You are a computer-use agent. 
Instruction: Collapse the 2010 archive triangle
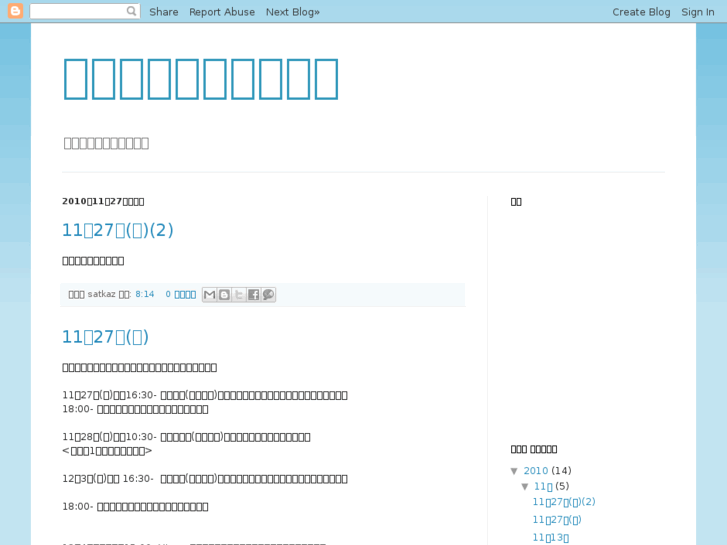(x=514, y=471)
